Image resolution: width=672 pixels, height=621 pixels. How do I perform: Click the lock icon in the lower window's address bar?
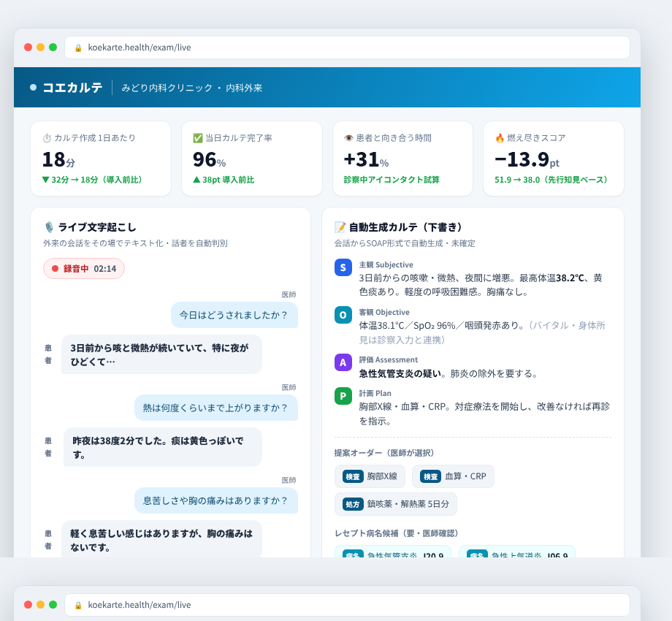coord(78,606)
